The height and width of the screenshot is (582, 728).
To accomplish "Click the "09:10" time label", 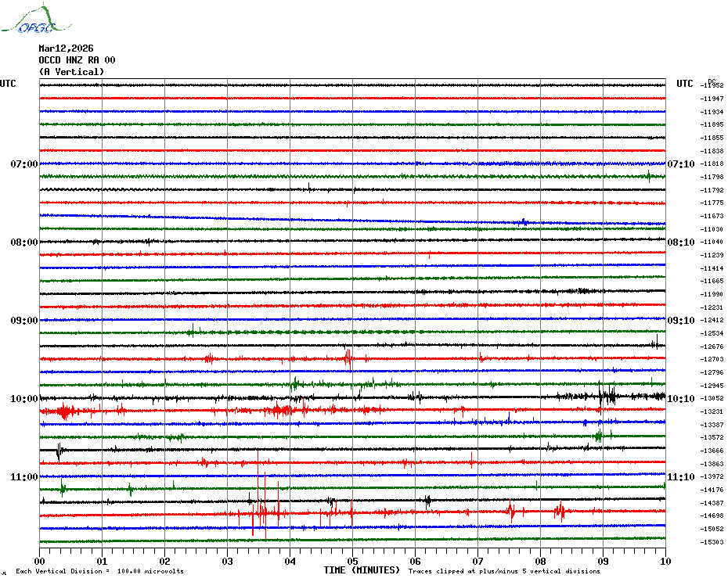I will pos(681,321).
